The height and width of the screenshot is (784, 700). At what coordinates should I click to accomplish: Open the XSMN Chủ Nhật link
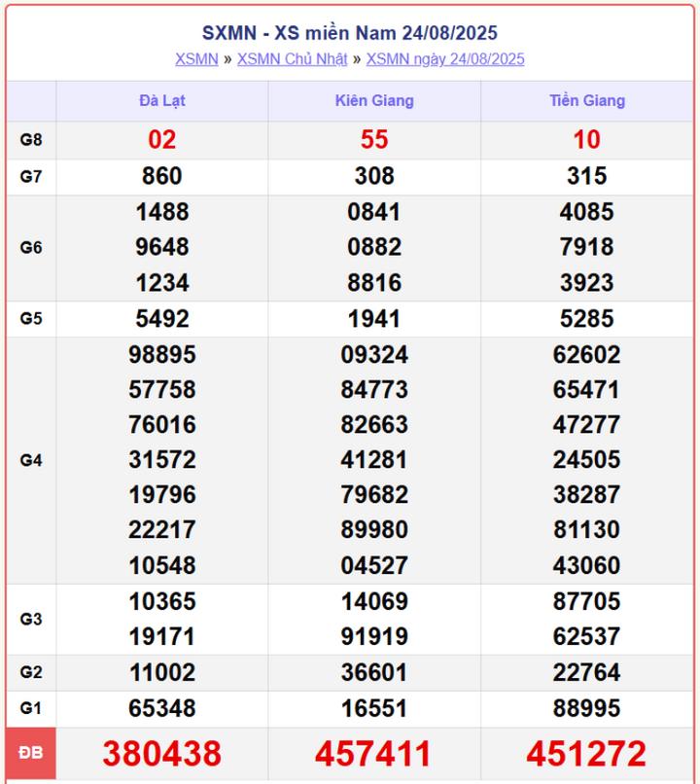click(292, 59)
